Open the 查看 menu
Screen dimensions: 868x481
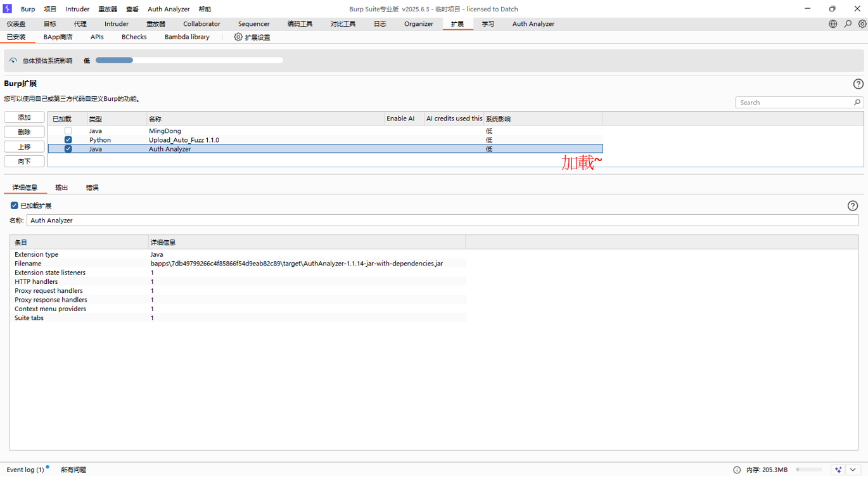click(x=132, y=9)
